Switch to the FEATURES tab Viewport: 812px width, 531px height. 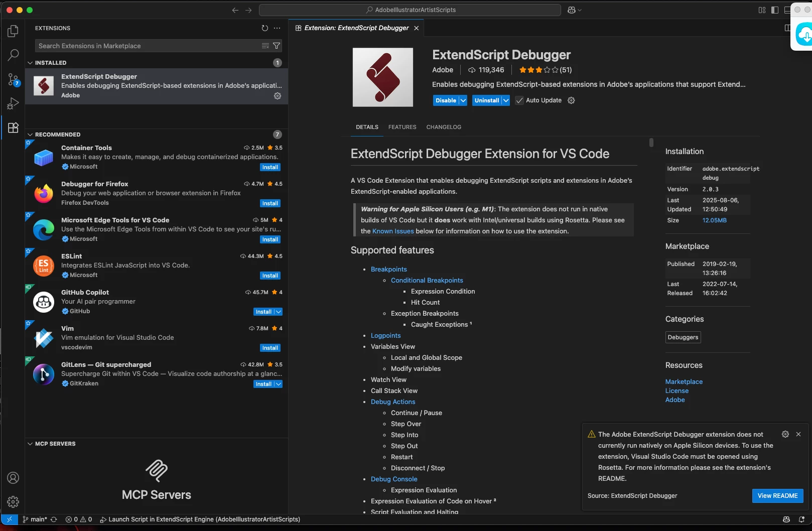(x=402, y=127)
